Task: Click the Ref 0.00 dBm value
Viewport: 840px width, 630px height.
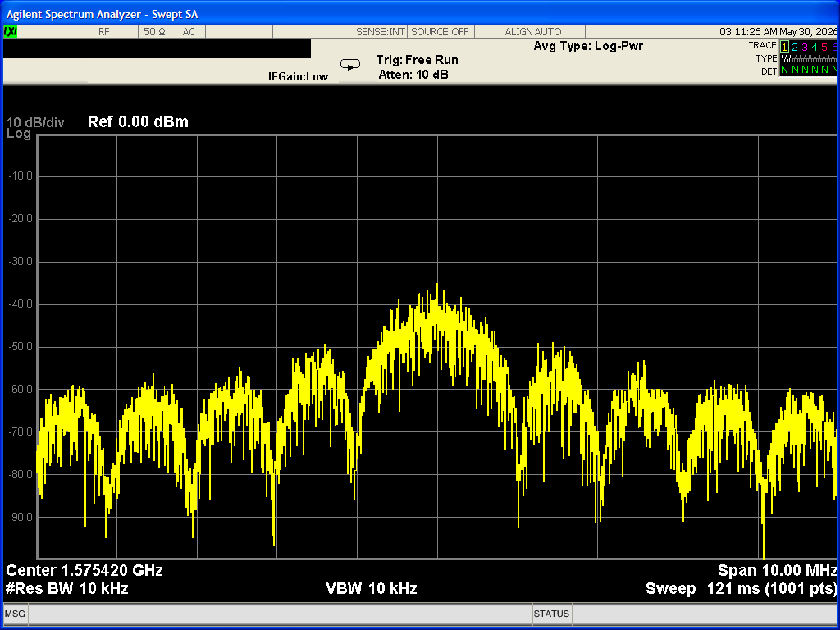Action: pyautogui.click(x=138, y=121)
